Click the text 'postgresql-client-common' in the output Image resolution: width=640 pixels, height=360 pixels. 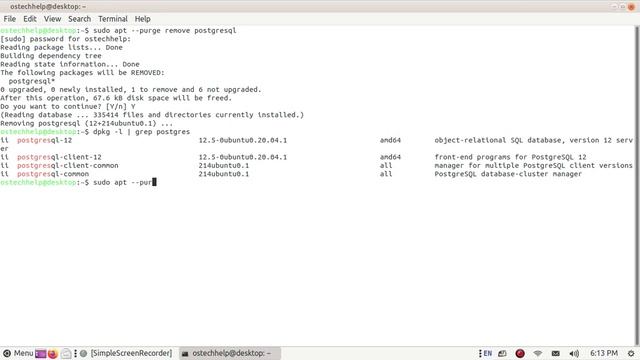coord(68,165)
